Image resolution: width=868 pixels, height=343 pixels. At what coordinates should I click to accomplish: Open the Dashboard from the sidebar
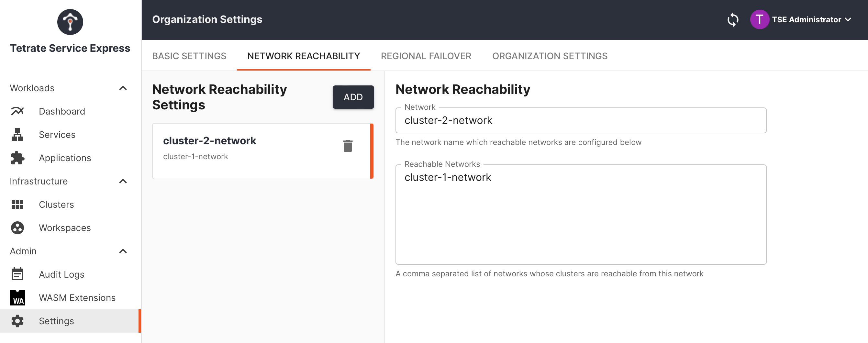pyautogui.click(x=62, y=111)
